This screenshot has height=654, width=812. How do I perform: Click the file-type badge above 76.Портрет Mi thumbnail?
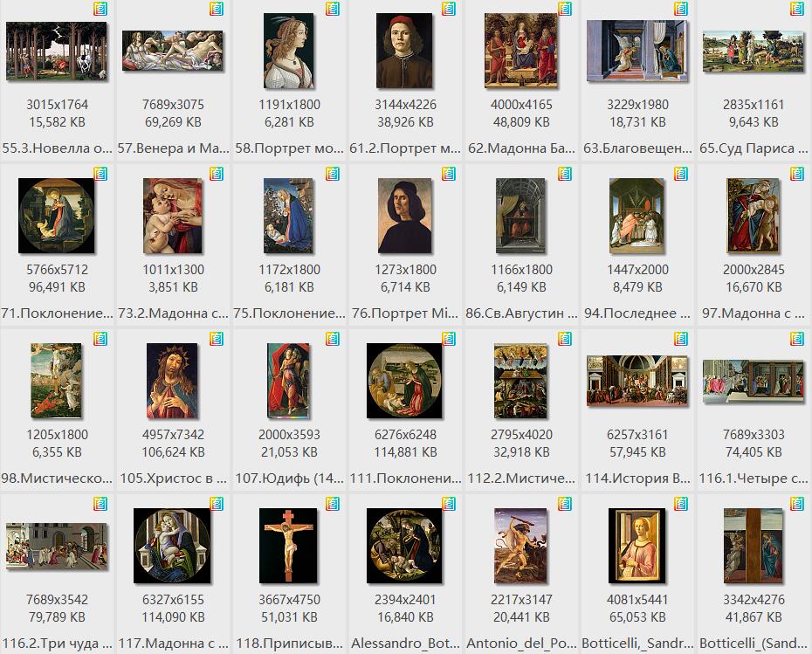click(449, 174)
